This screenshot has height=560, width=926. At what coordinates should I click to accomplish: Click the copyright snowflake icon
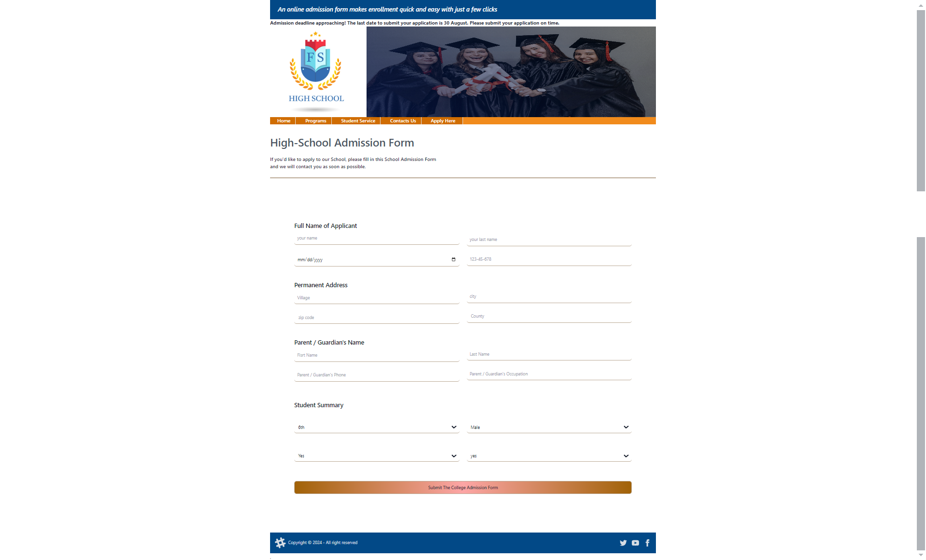[280, 542]
